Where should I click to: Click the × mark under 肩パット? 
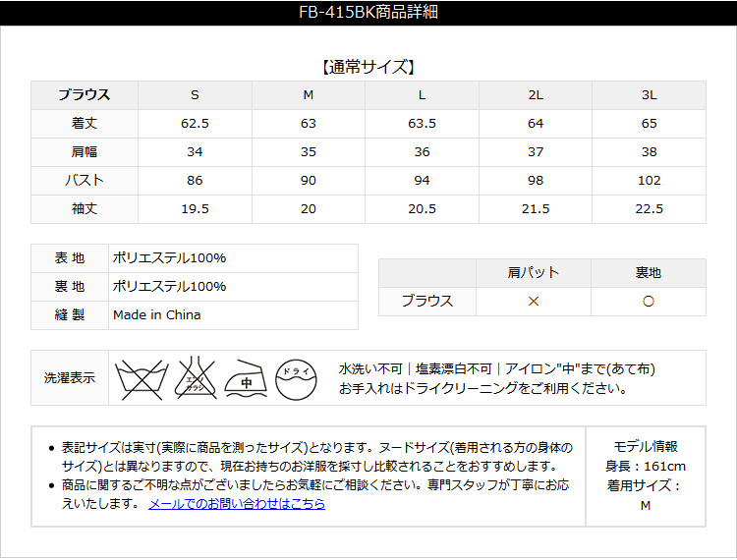[x=534, y=302]
